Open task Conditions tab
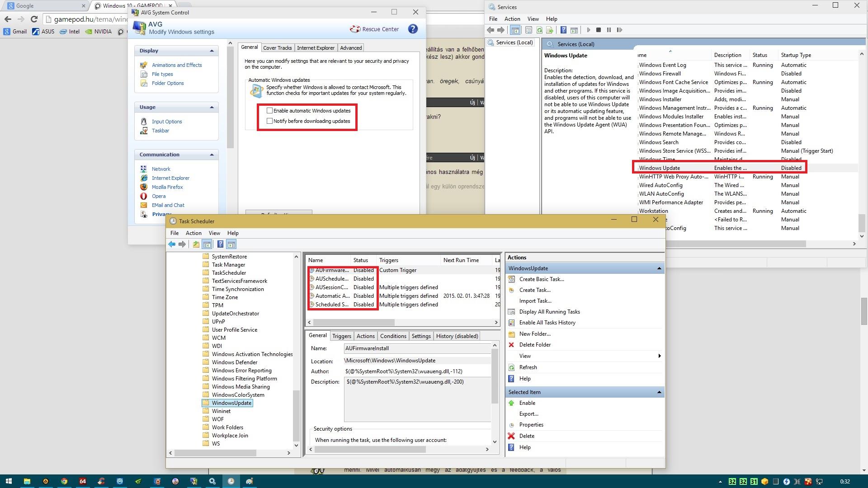Screen dimensions: 868x488 pos(393,336)
